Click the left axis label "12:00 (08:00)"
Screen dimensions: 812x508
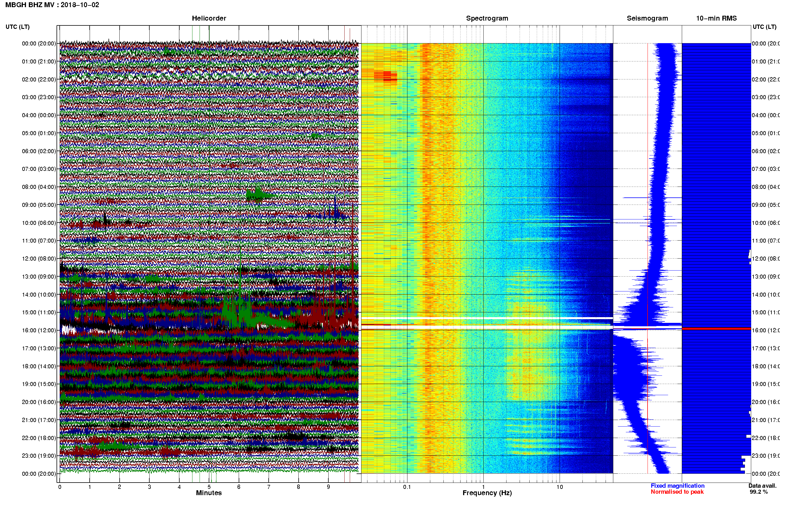(39, 259)
